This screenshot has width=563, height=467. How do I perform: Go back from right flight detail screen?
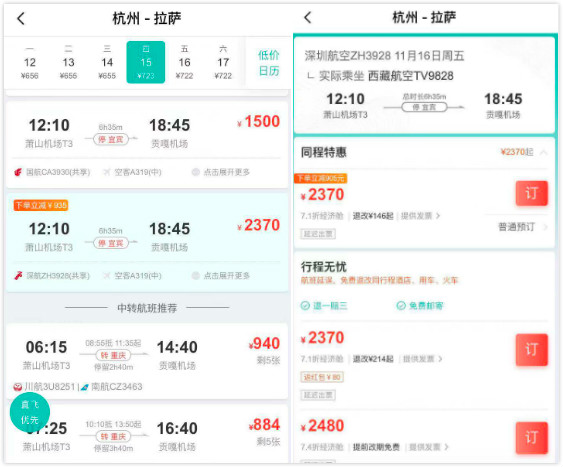click(x=308, y=17)
